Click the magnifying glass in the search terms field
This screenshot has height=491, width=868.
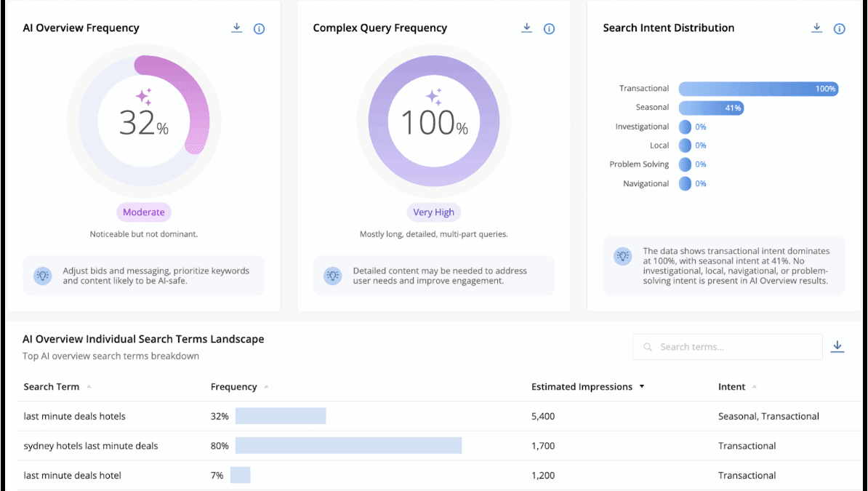tap(648, 347)
